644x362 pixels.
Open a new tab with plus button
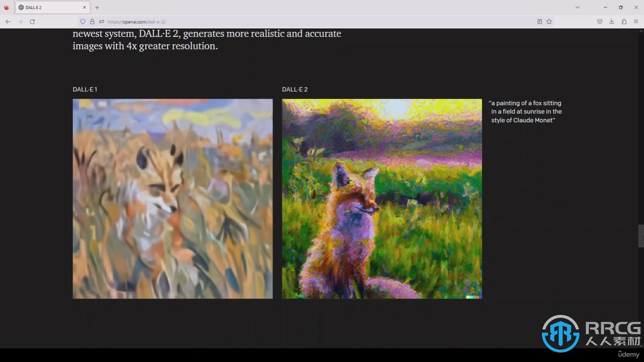97,8
